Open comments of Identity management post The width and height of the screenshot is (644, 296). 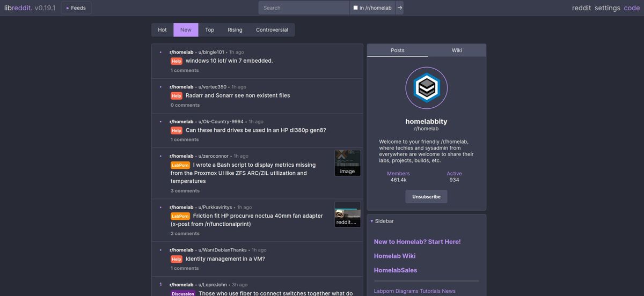(x=185, y=268)
